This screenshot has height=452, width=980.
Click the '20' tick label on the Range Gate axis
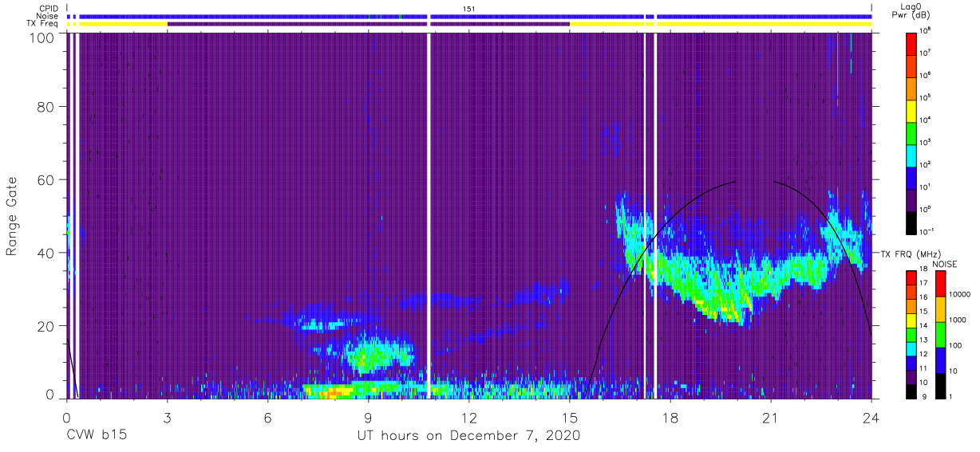click(x=46, y=326)
